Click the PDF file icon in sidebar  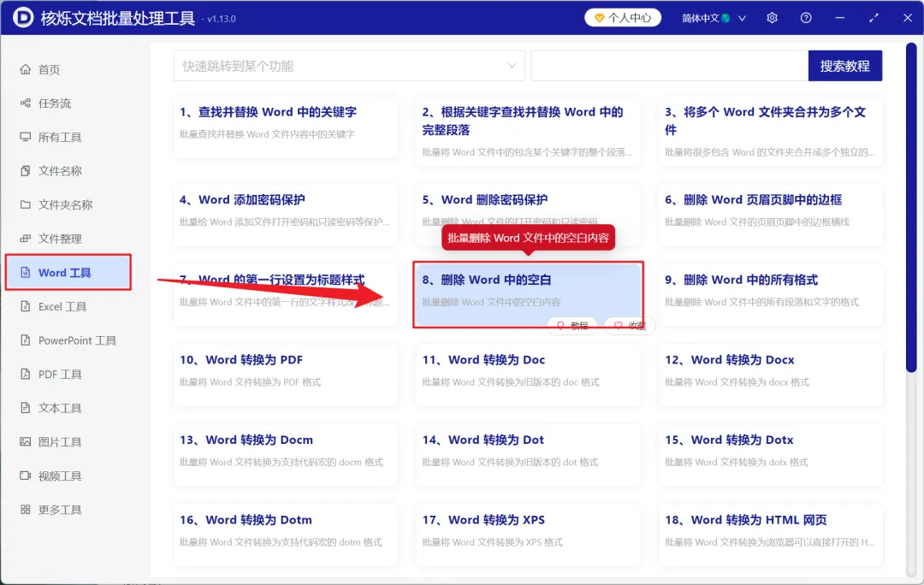[26, 374]
